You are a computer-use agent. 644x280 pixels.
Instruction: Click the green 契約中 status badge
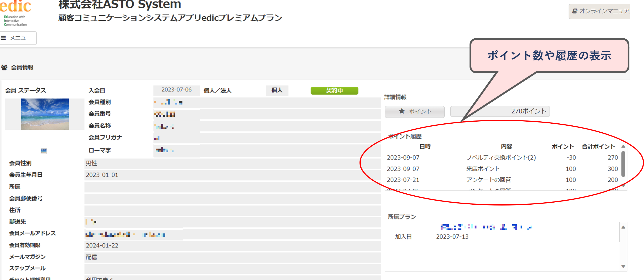(334, 90)
